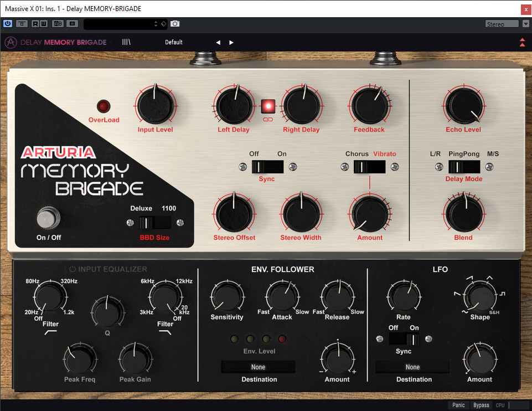Click the Panic button
This screenshot has width=532, height=411.
(458, 405)
